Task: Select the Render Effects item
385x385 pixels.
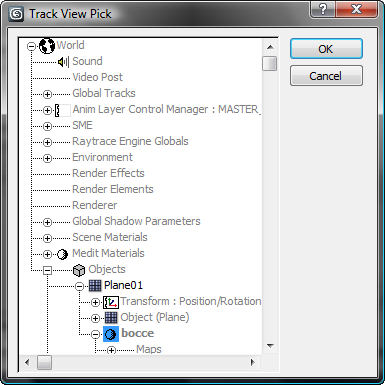Action: [x=108, y=173]
